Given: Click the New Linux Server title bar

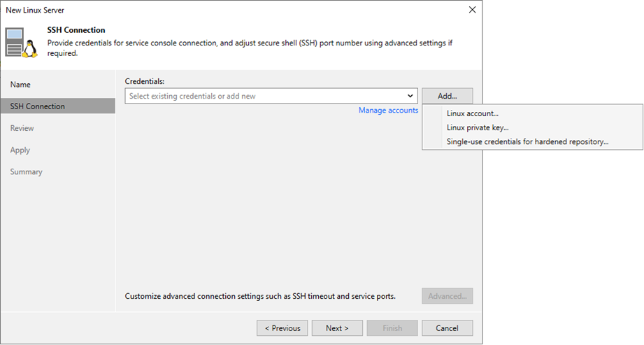Looking at the screenshot, I should pyautogui.click(x=210, y=10).
